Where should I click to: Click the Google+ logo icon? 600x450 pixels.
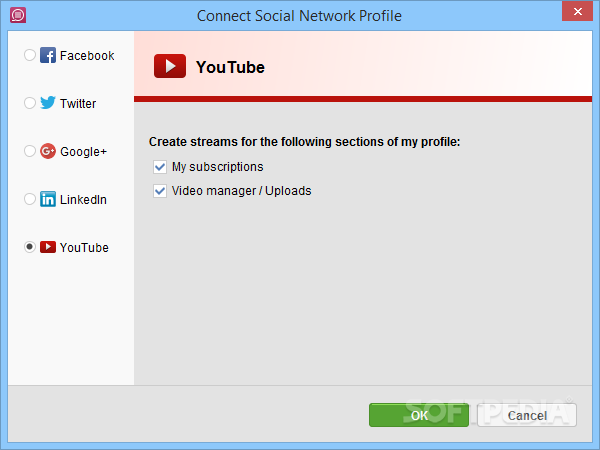click(x=48, y=151)
